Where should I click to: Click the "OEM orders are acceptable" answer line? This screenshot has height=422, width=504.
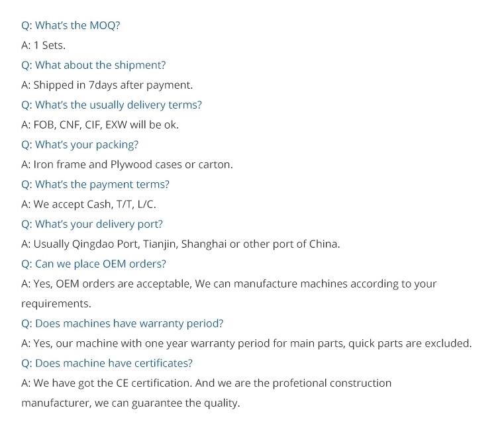click(x=228, y=284)
